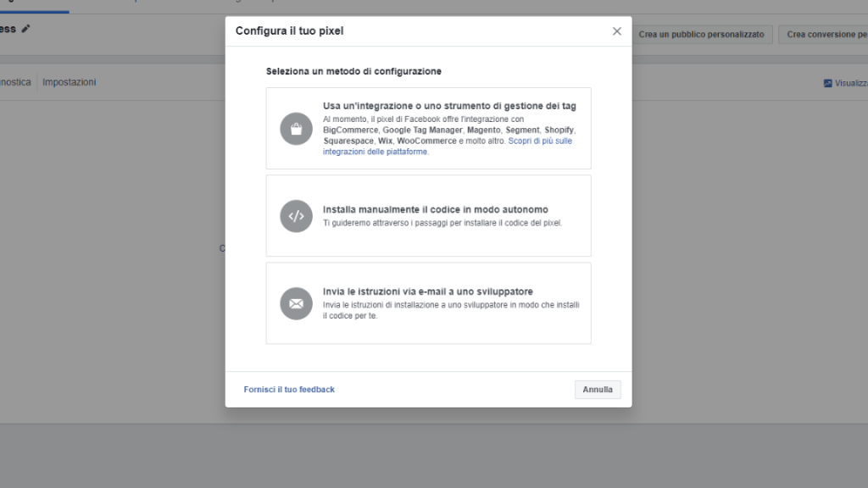868x488 pixels.
Task: Click the Visualizza chart icon
Action: tap(827, 84)
